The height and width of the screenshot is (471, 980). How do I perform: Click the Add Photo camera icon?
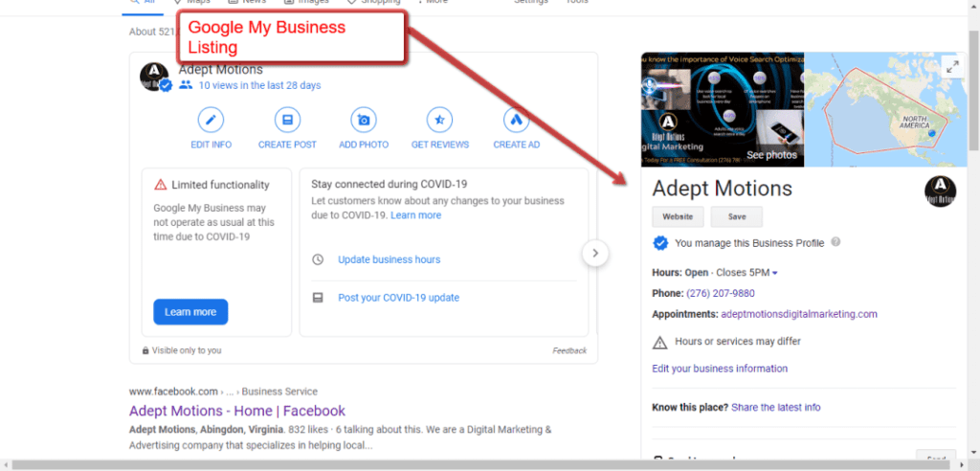tap(364, 120)
